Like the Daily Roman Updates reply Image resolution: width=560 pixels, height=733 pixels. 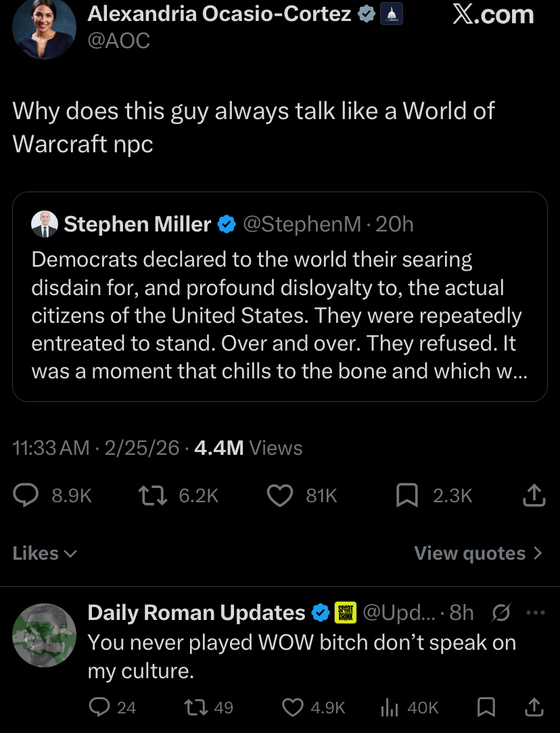pyautogui.click(x=291, y=707)
